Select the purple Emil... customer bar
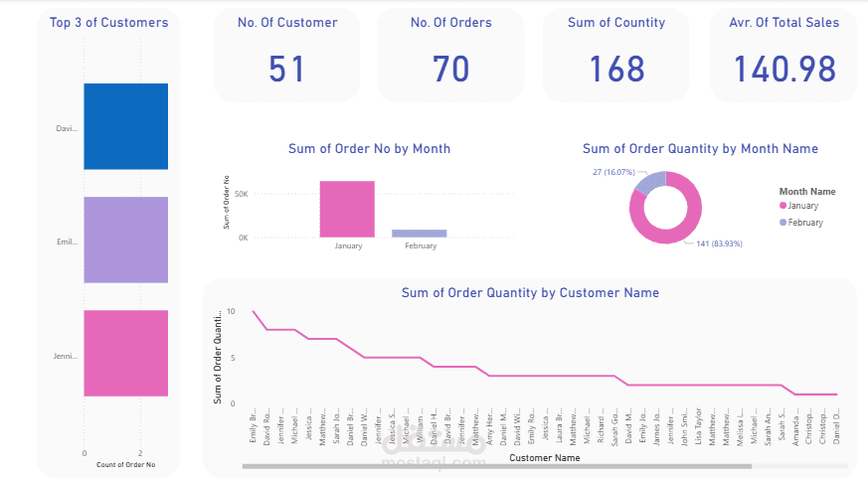The height and width of the screenshot is (482, 868). pyautogui.click(x=125, y=240)
